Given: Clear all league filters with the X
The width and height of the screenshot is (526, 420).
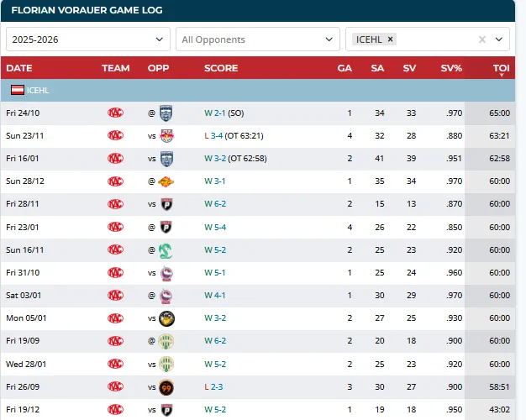Looking at the screenshot, I should point(482,39).
